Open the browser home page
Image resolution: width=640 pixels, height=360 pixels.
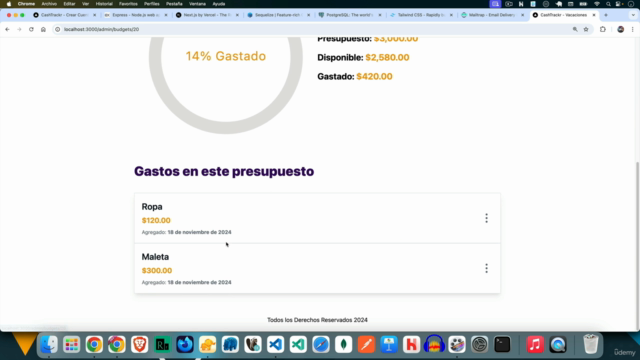(43, 29)
